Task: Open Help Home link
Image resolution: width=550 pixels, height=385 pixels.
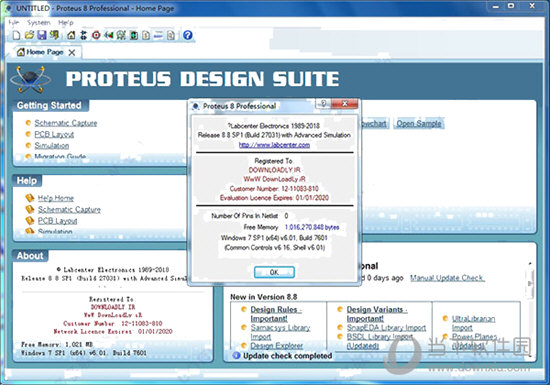Action: click(x=56, y=198)
